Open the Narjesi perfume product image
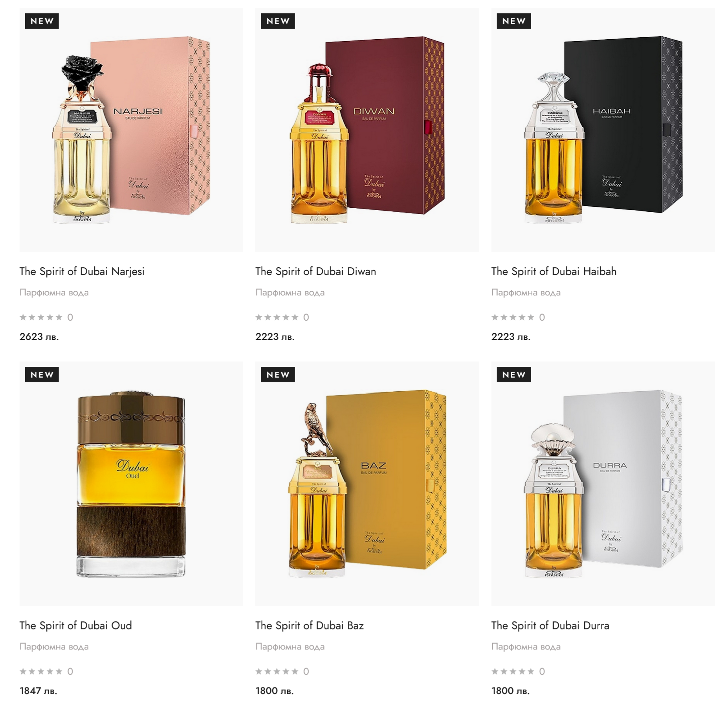The height and width of the screenshot is (710, 728). 131,130
